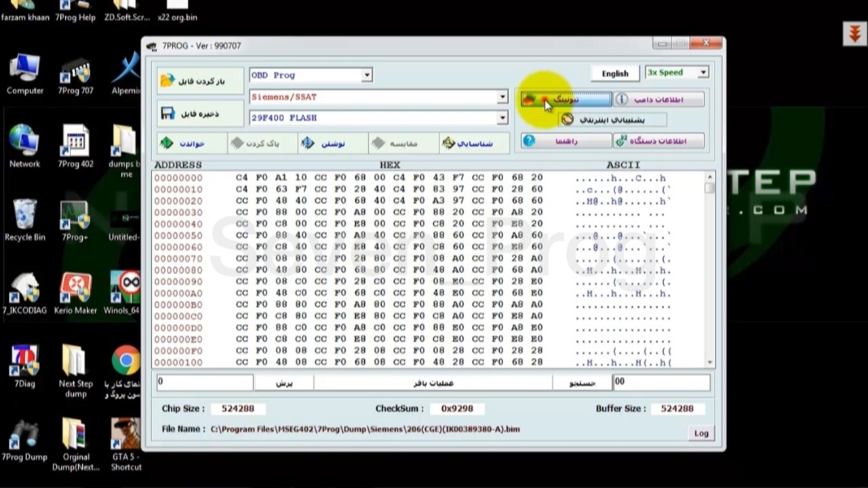Click the Log button
Screen dimensions: 868x488
(x=701, y=433)
